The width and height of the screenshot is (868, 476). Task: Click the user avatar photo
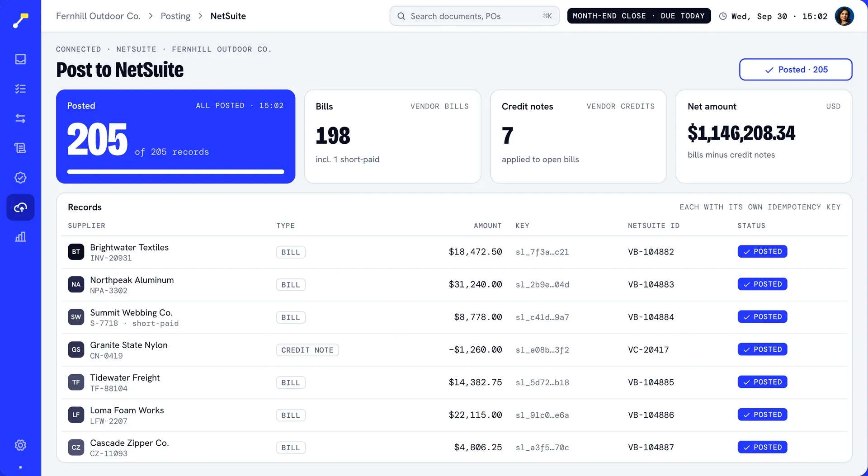click(844, 16)
